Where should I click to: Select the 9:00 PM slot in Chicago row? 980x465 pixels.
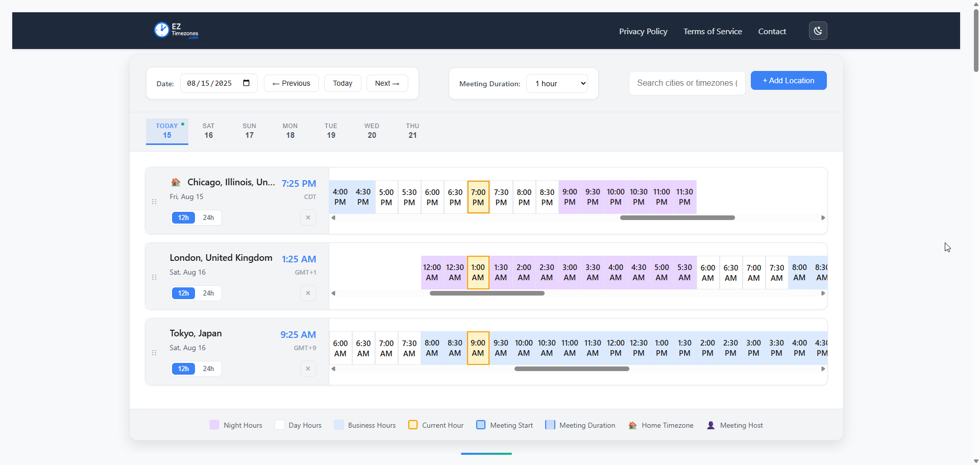570,197
